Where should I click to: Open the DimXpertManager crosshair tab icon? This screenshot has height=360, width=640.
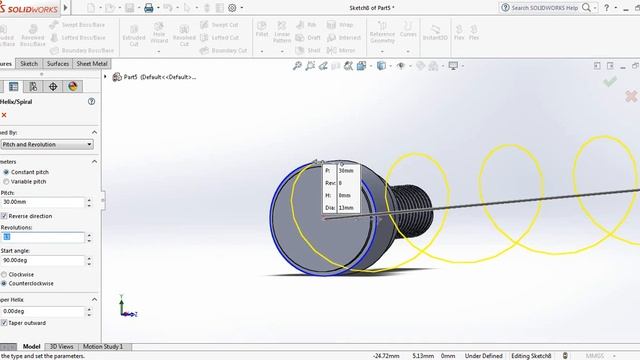(53, 87)
